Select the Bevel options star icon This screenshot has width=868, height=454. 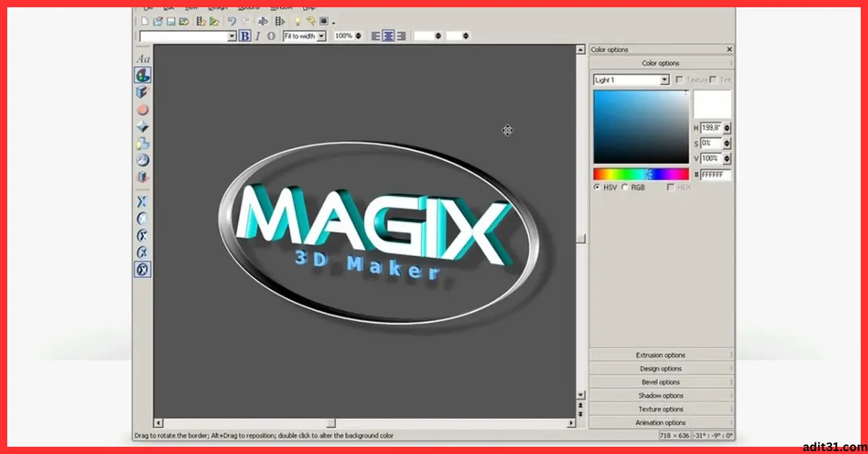pos(143,127)
